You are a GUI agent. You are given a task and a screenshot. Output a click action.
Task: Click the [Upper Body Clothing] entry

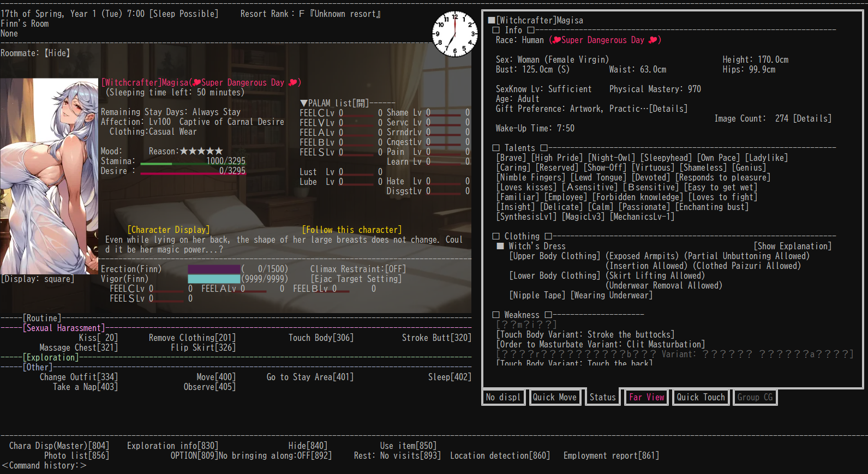click(555, 256)
